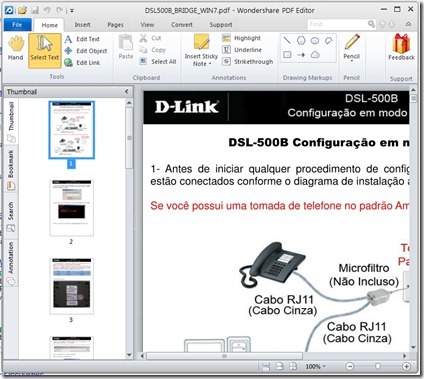Click the Save quick access icon
The height and width of the screenshot is (379, 424).
35,10
